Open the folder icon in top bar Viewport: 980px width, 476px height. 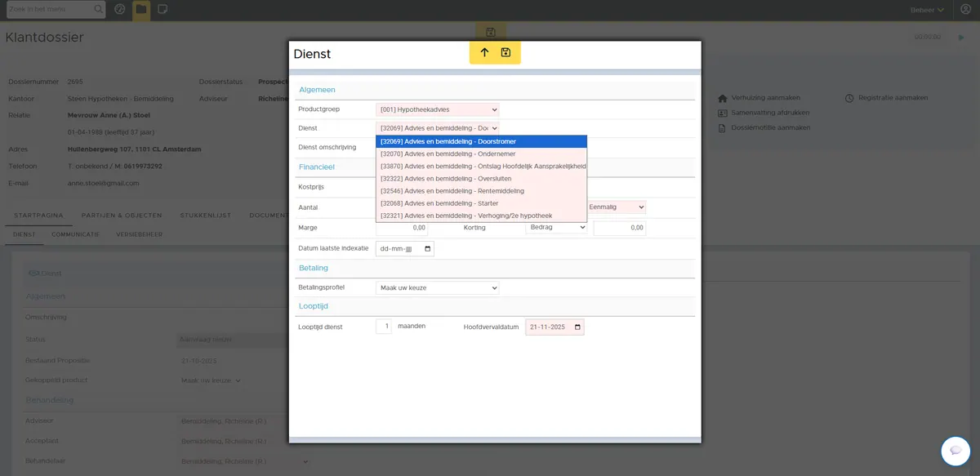tap(141, 10)
